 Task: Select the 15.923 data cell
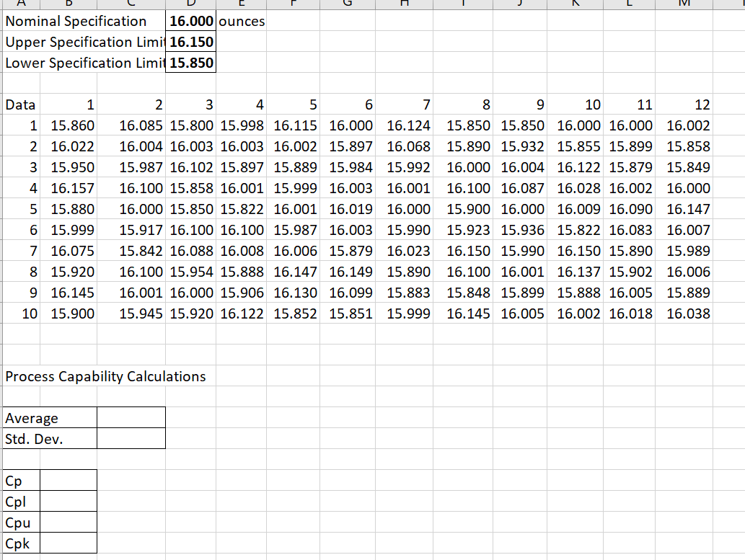point(463,230)
